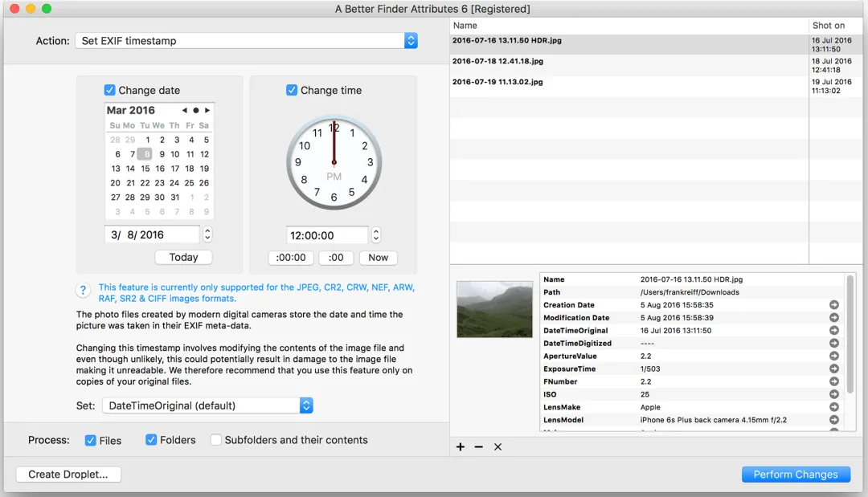Open the Action dropdown menu
The width and height of the screenshot is (868, 497).
pyautogui.click(x=247, y=41)
